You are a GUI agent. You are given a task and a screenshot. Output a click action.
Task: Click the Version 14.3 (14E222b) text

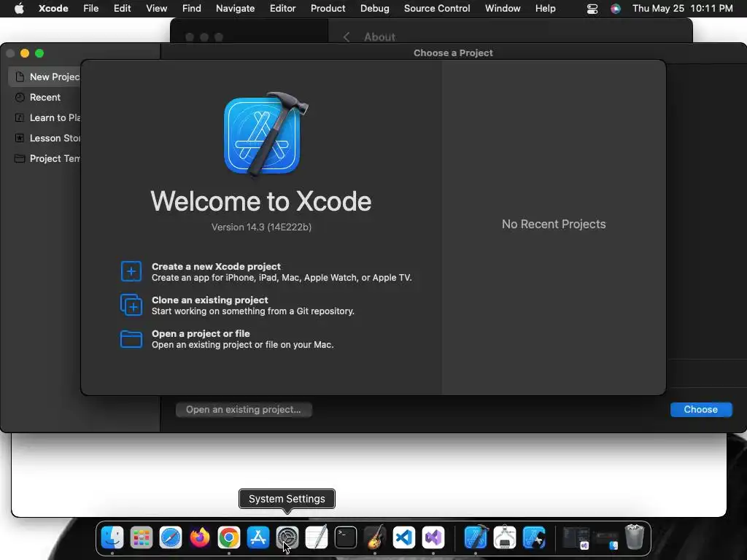click(262, 227)
